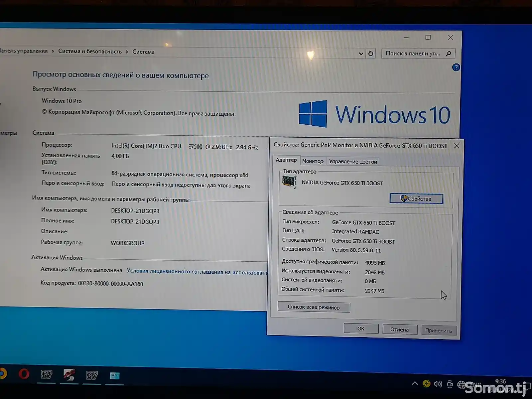Show hidden system tray icons

[415, 383]
